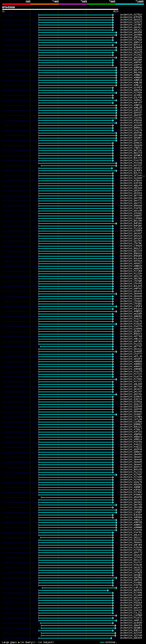The image size is (146, 644).
Task: Click label UniRef100_A9NPD6
Action: [x=131, y=68]
